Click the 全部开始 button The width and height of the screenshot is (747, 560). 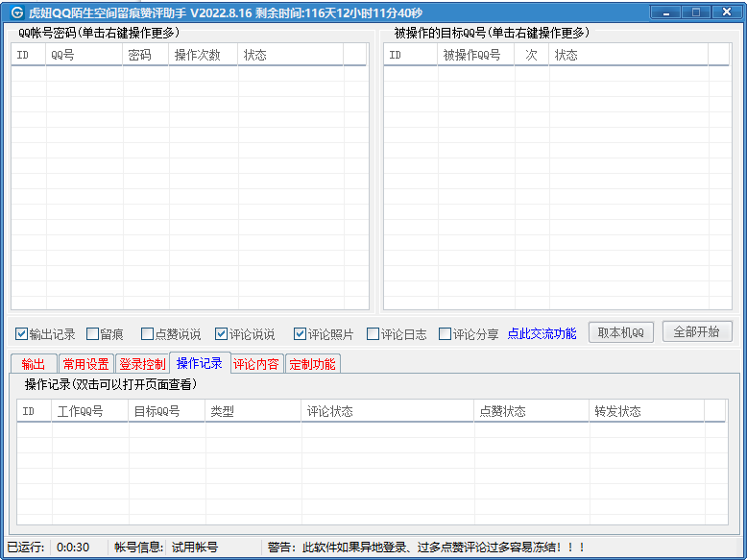pos(697,331)
